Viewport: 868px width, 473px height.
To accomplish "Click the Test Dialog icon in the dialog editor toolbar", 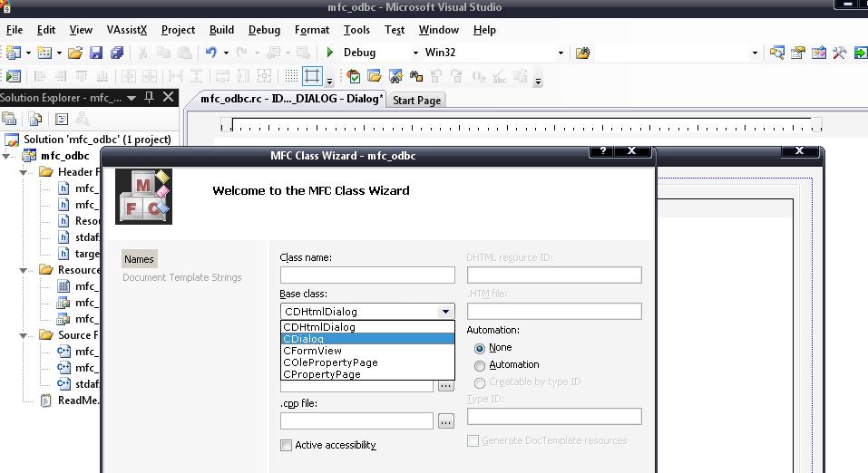I will coord(14,76).
